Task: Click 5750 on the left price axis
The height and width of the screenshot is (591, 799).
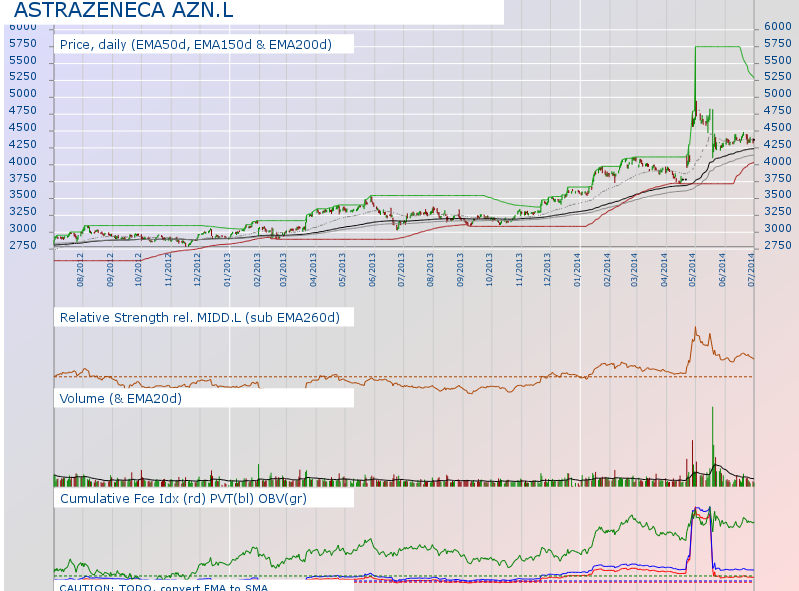Action: 23,44
